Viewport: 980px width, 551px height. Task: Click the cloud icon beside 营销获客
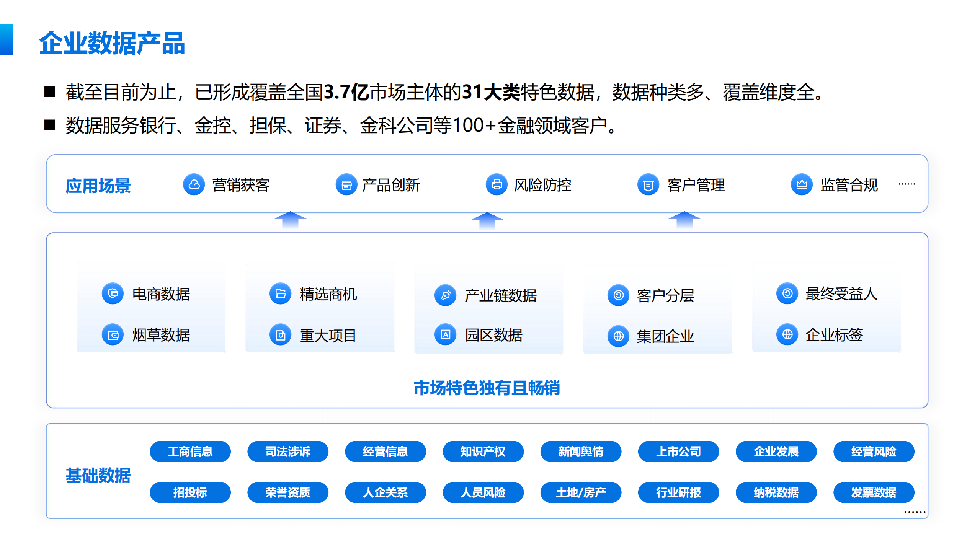[x=194, y=185]
